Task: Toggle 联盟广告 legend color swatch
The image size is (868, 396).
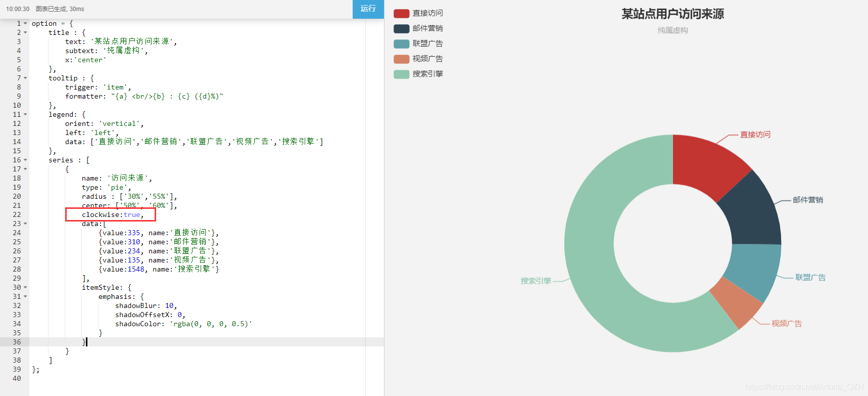Action: [401, 43]
